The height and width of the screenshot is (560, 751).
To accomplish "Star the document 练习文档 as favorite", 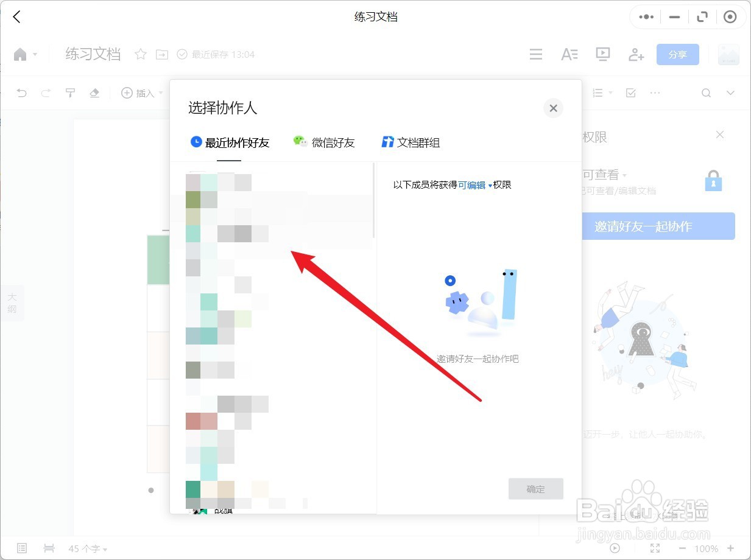I will [x=141, y=54].
